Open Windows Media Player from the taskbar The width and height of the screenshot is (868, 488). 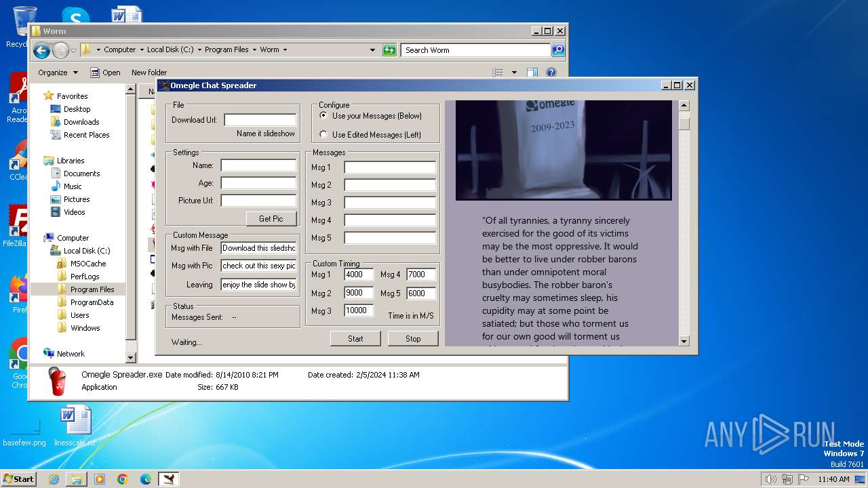pos(100,479)
